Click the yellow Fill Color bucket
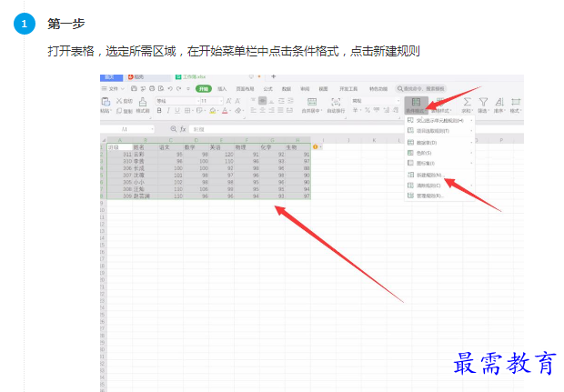 click(x=213, y=111)
